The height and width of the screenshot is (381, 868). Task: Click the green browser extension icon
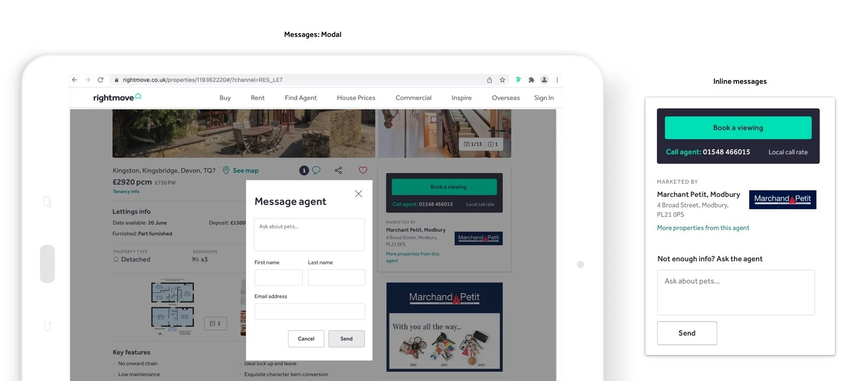coord(518,80)
